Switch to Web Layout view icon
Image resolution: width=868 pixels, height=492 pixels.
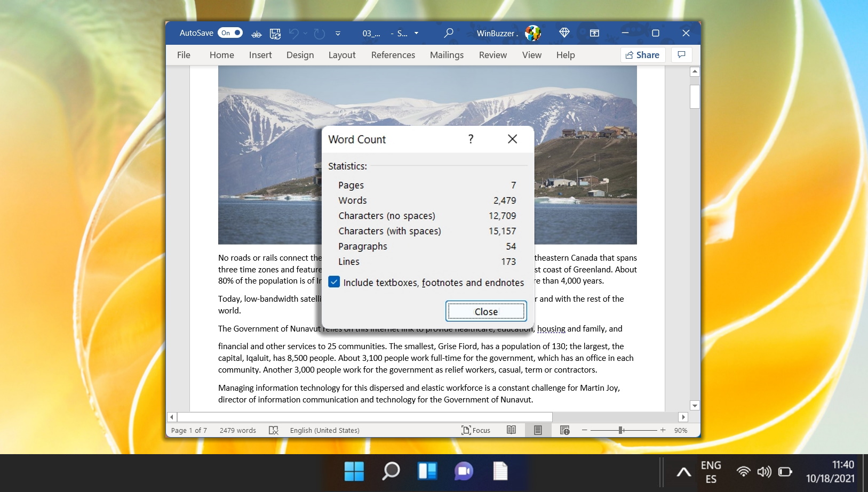point(565,430)
